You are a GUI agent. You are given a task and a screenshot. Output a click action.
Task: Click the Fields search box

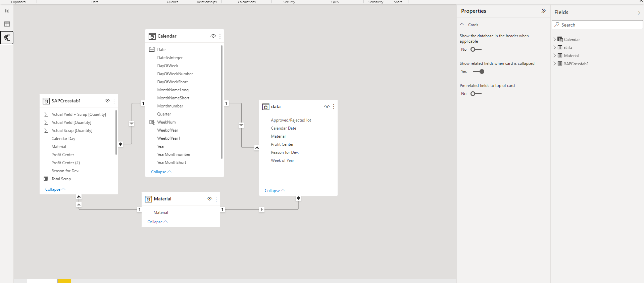tap(597, 25)
